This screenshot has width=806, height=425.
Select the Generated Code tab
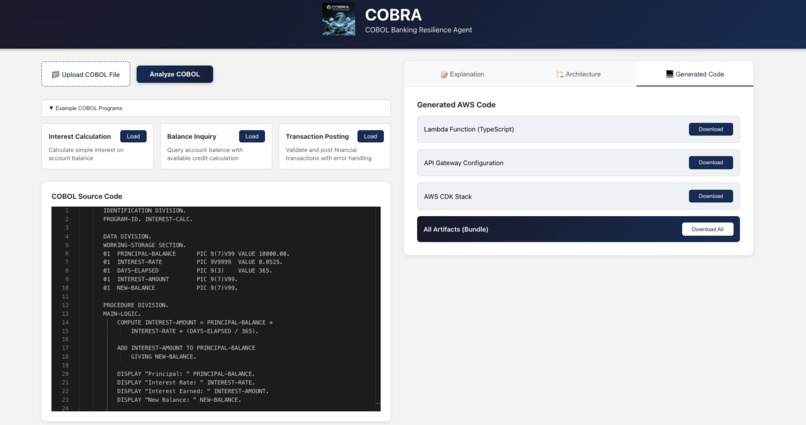pos(694,74)
